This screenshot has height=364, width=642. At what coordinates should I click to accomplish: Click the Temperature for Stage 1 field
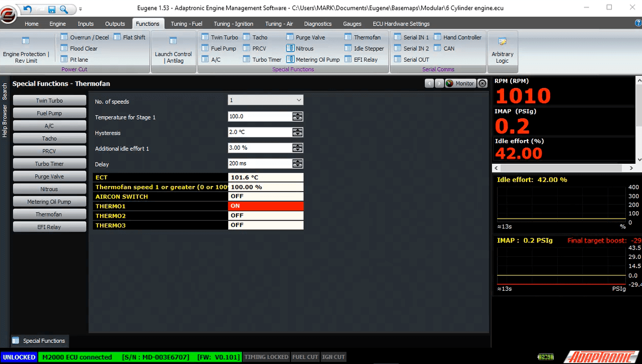[x=260, y=117]
